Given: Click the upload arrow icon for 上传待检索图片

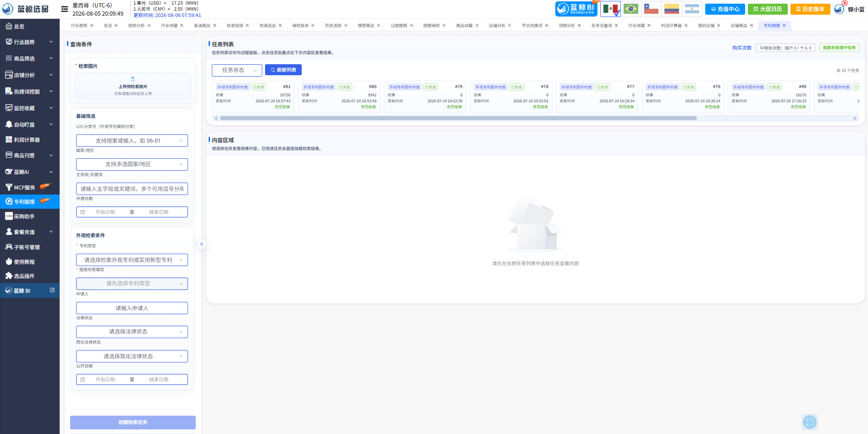Looking at the screenshot, I should (133, 79).
